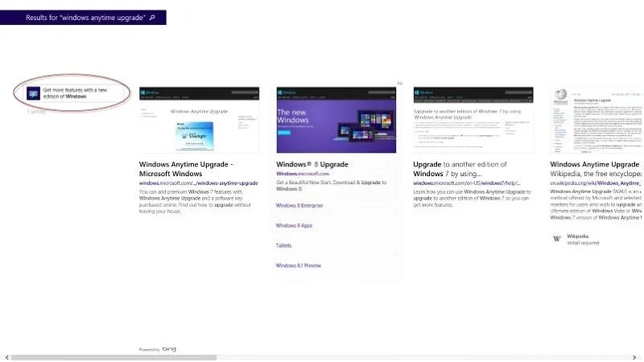
Task: Open 'Get more features with a new edition' setting
Action: click(x=75, y=93)
